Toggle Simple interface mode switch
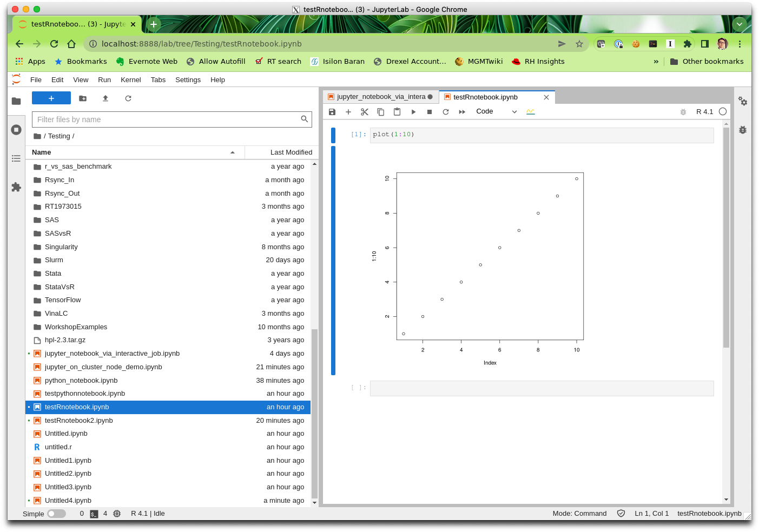 pyautogui.click(x=56, y=514)
